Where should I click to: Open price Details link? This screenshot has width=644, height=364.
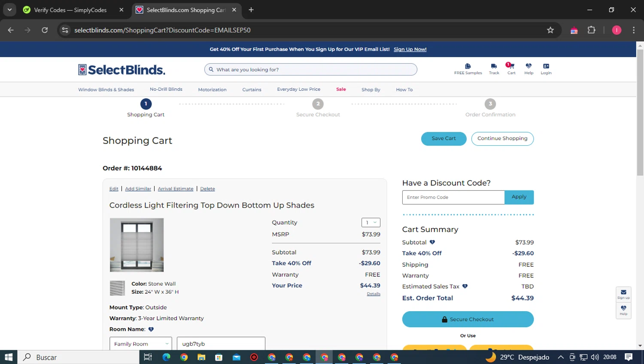tap(374, 294)
